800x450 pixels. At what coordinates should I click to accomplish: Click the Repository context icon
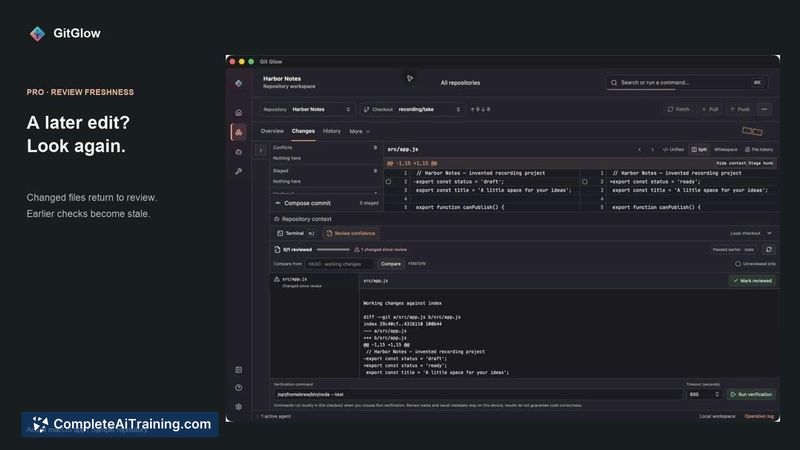tap(277, 219)
